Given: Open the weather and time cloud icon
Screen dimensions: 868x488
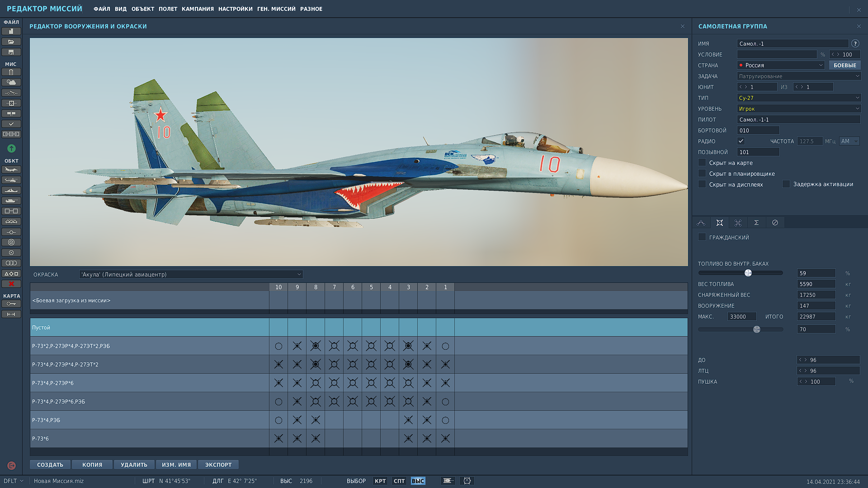Looking at the screenshot, I should click(x=11, y=82).
